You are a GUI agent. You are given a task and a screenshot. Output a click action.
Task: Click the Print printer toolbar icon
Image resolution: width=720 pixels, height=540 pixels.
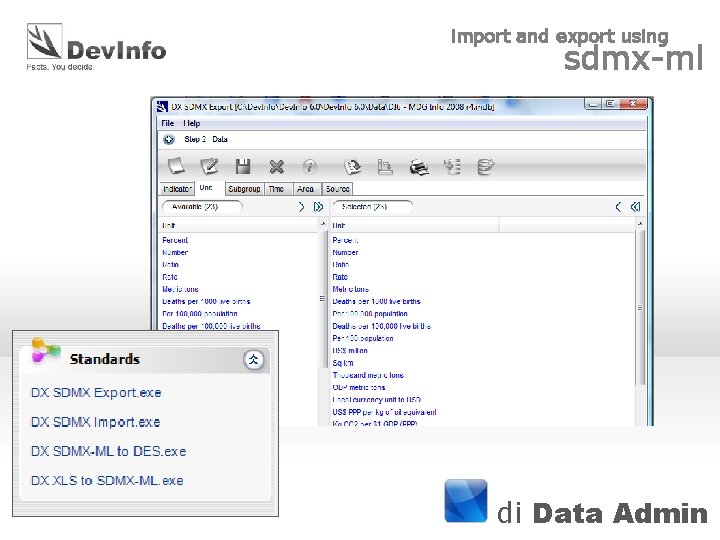point(419,167)
